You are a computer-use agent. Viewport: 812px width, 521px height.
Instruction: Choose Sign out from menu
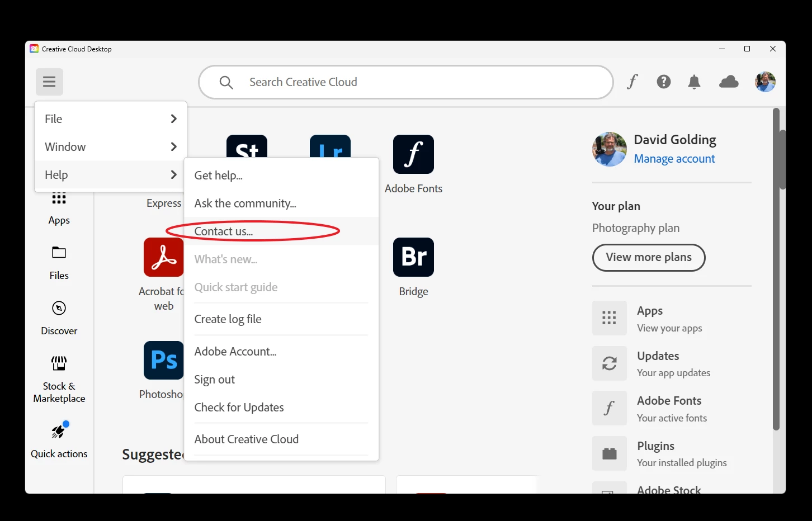281,380
